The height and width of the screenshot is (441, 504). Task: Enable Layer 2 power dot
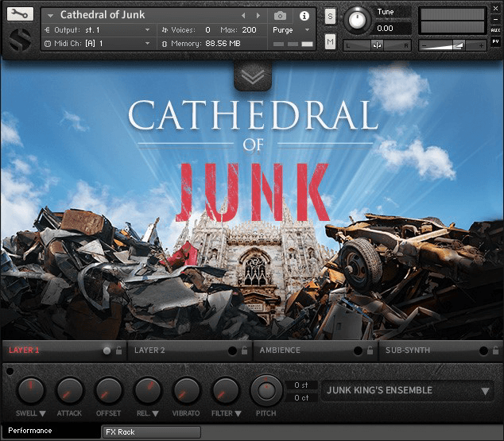pos(232,350)
